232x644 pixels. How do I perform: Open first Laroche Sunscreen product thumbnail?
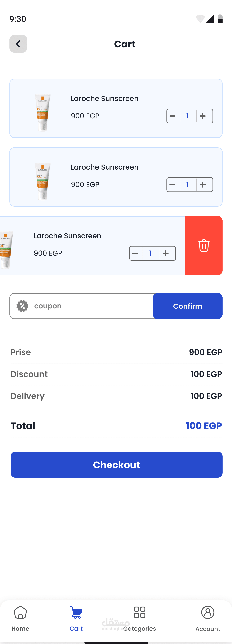coord(43,112)
